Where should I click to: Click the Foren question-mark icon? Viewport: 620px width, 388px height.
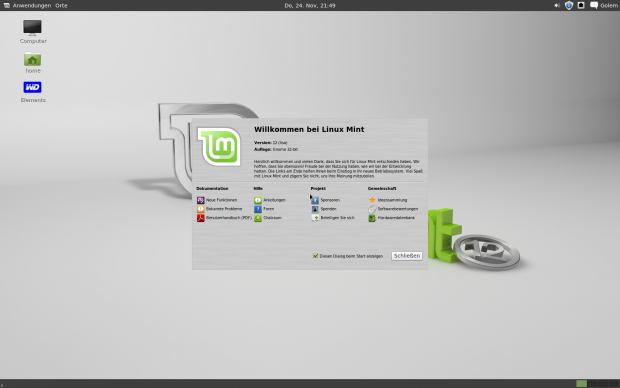tap(258, 209)
